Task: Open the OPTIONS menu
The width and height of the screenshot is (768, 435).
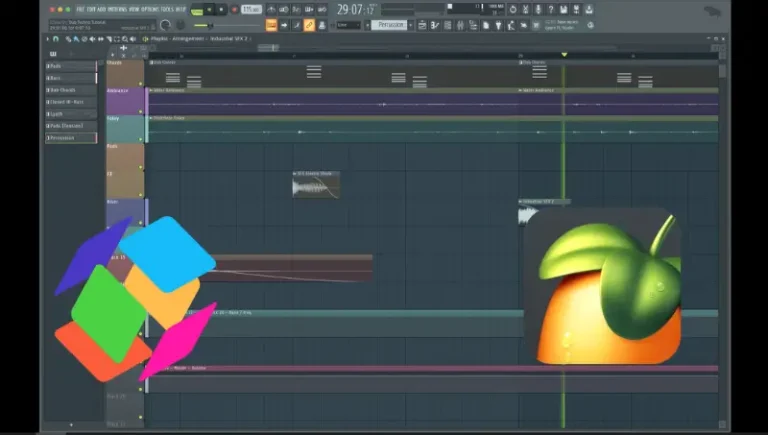Action: 150,9
